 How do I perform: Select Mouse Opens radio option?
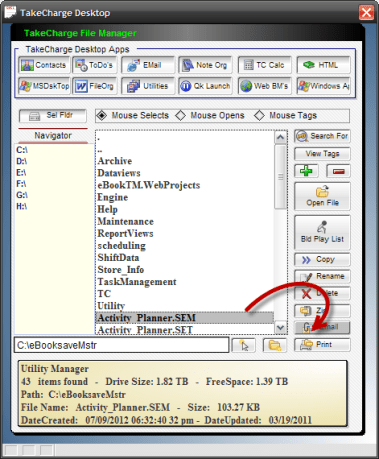pos(210,116)
